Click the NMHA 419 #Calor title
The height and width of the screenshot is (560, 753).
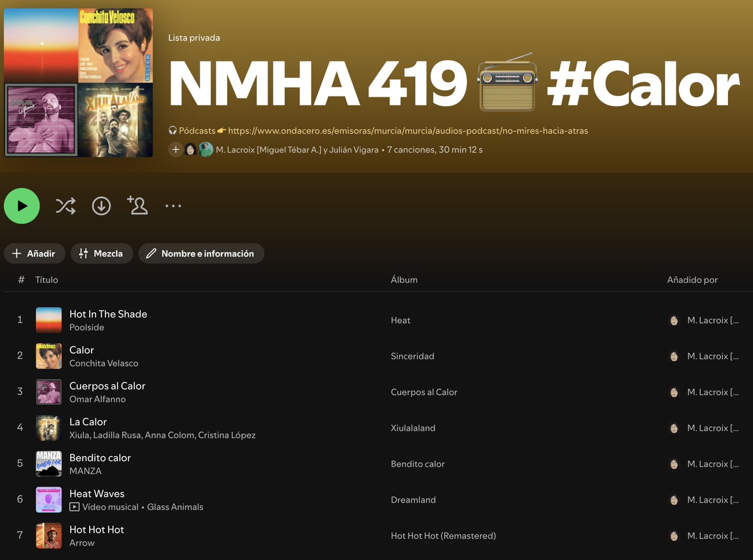coord(454,83)
